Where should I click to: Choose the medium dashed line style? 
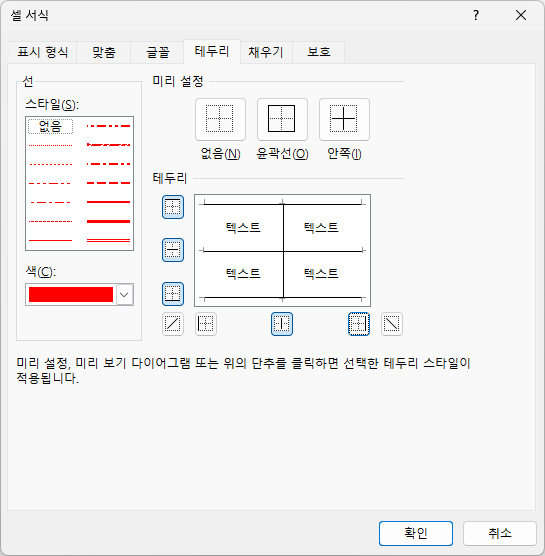[x=109, y=183]
